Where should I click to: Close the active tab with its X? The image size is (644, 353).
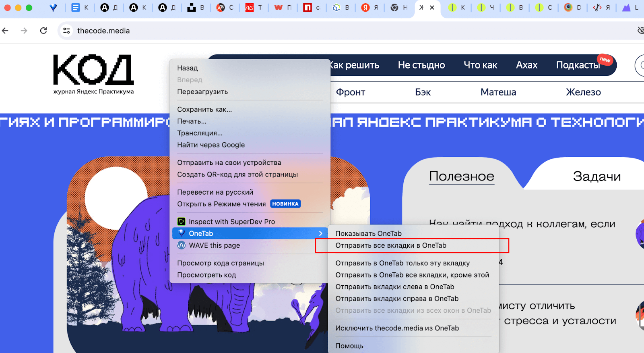(432, 8)
